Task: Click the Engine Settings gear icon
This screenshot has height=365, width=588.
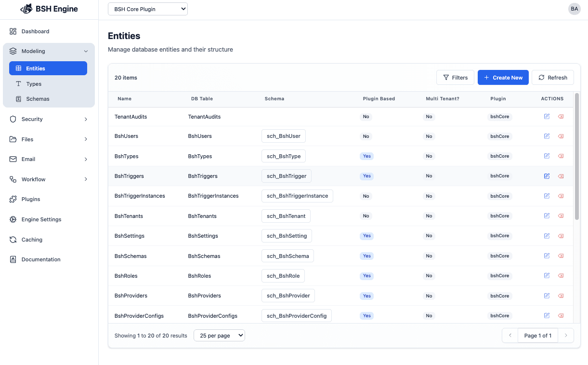Action: (x=13, y=219)
